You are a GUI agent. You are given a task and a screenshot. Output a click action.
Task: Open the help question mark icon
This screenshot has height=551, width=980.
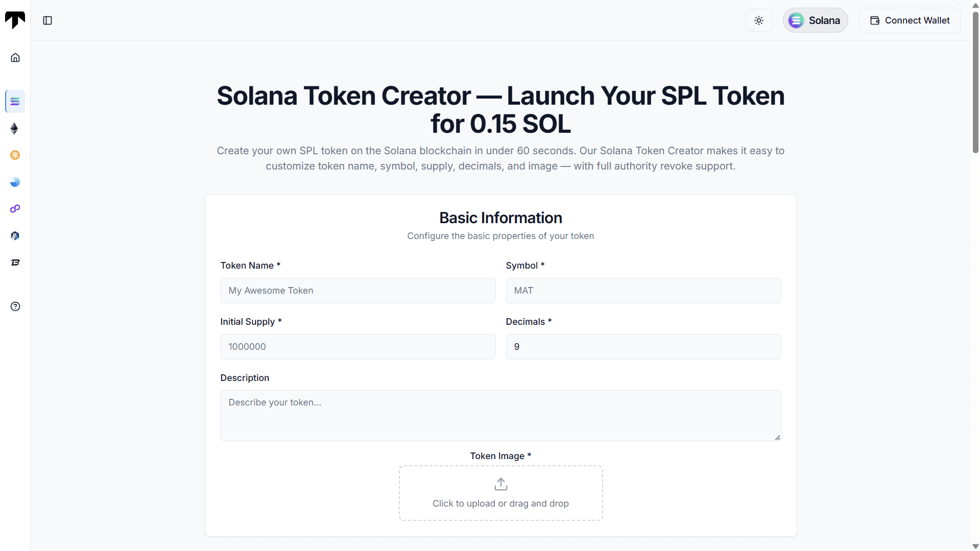click(15, 306)
